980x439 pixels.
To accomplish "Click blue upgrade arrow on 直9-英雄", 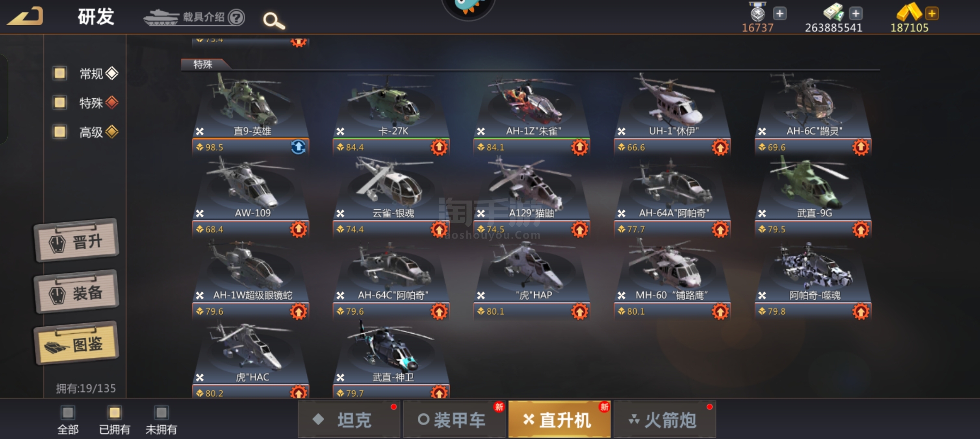I will tap(299, 147).
